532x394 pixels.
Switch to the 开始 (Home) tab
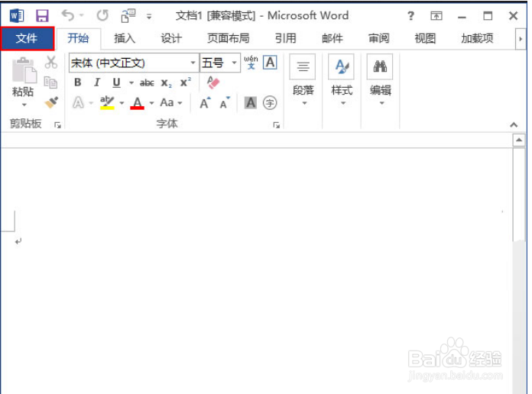click(79, 38)
